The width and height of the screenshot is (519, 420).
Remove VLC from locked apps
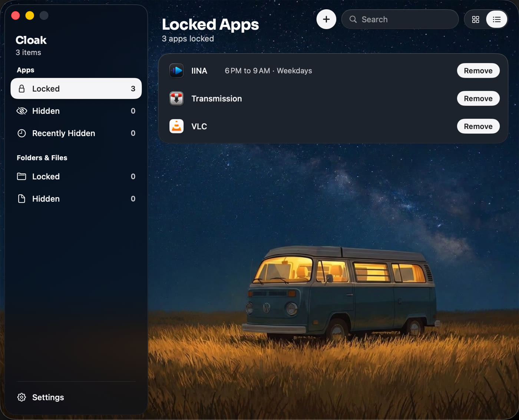[x=478, y=126]
